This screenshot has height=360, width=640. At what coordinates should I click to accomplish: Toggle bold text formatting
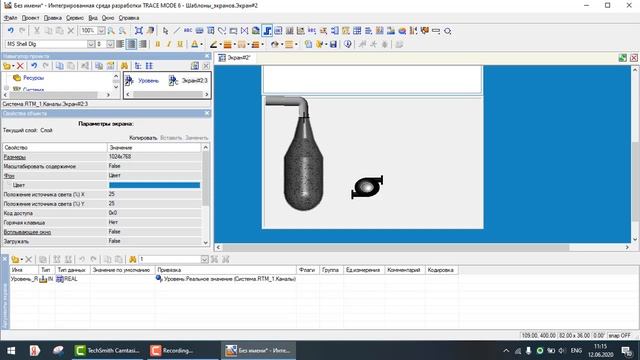click(x=158, y=44)
